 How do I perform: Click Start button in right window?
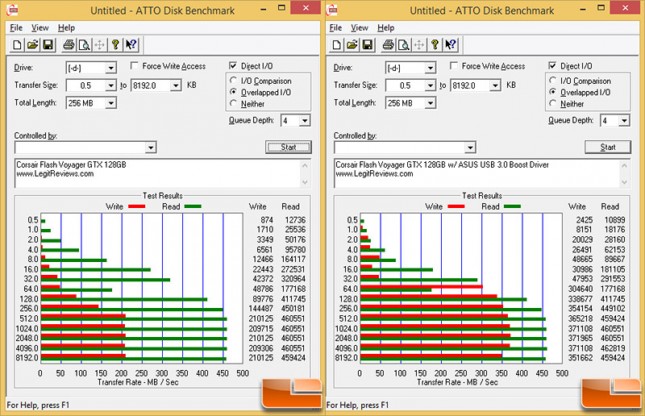coord(608,147)
